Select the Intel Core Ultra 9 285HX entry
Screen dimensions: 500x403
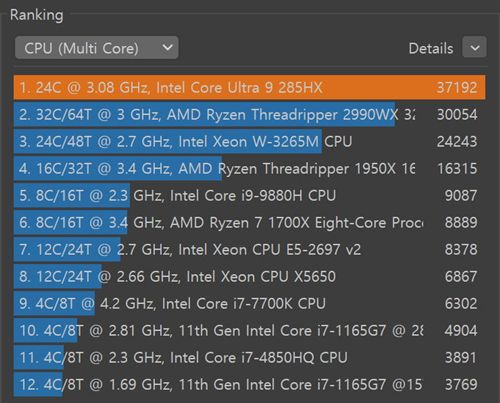tap(249, 88)
